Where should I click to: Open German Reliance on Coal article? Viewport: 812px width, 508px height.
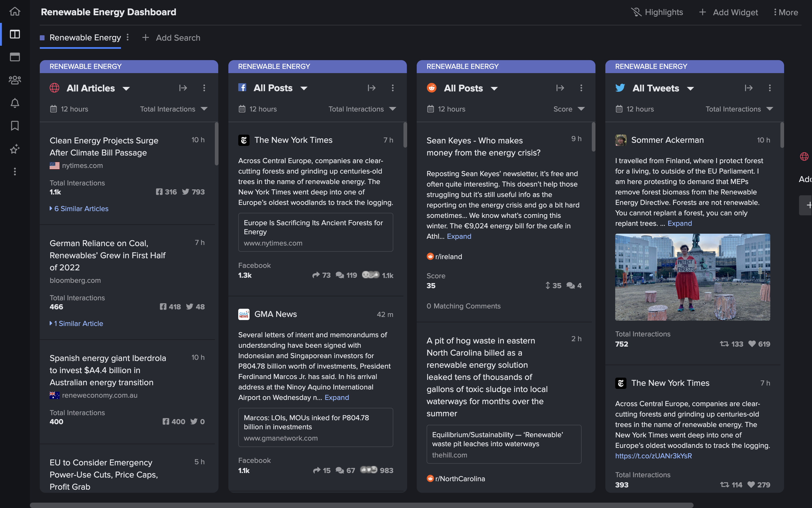point(108,255)
